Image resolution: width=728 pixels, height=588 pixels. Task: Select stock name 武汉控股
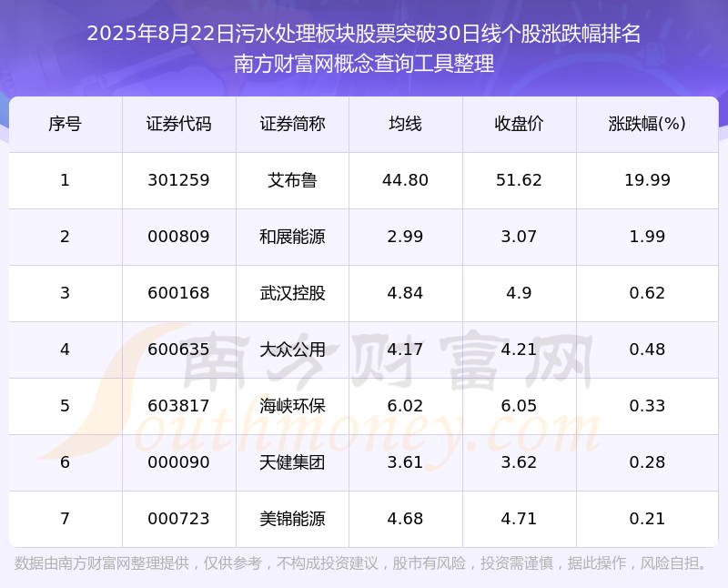(x=292, y=293)
